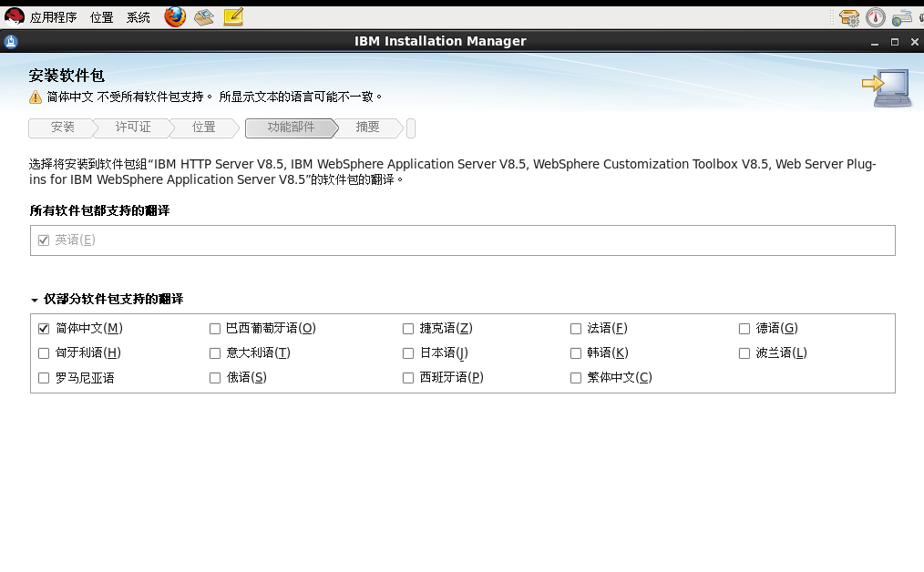Go to the 许可证 wizard step
This screenshot has width=924, height=572.
[133, 128]
